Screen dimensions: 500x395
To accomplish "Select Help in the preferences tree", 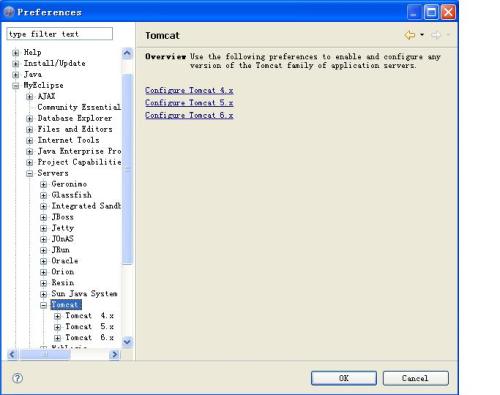I will click(32, 52).
